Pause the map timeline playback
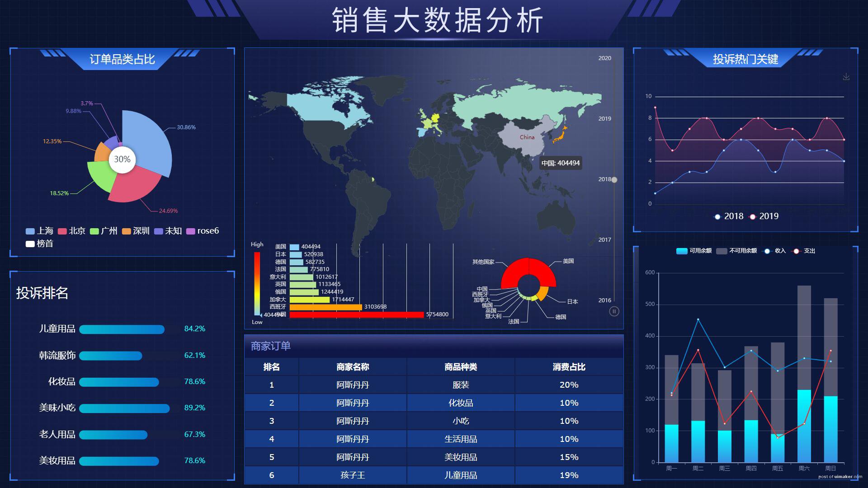Image resolution: width=868 pixels, height=488 pixels. 614,311
